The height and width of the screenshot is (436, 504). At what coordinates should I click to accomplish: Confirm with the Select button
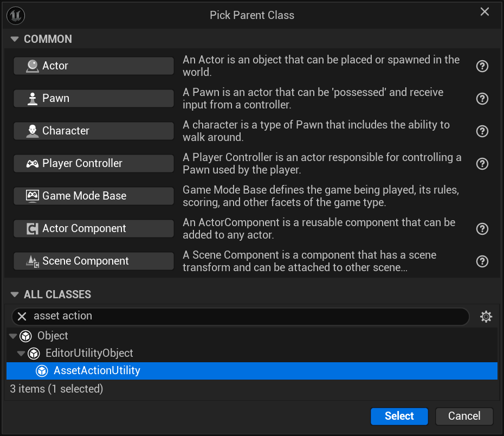tap(399, 416)
